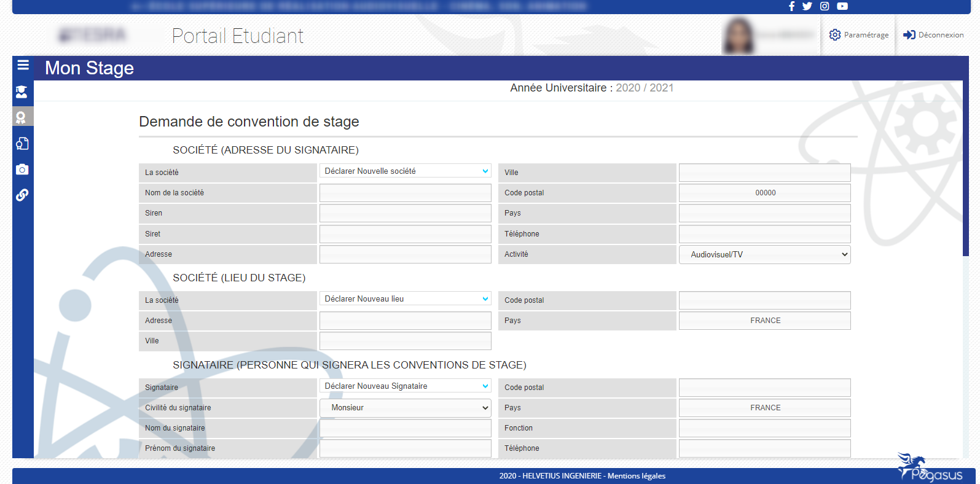Select the award ribbon sidebar icon

pos(22,117)
